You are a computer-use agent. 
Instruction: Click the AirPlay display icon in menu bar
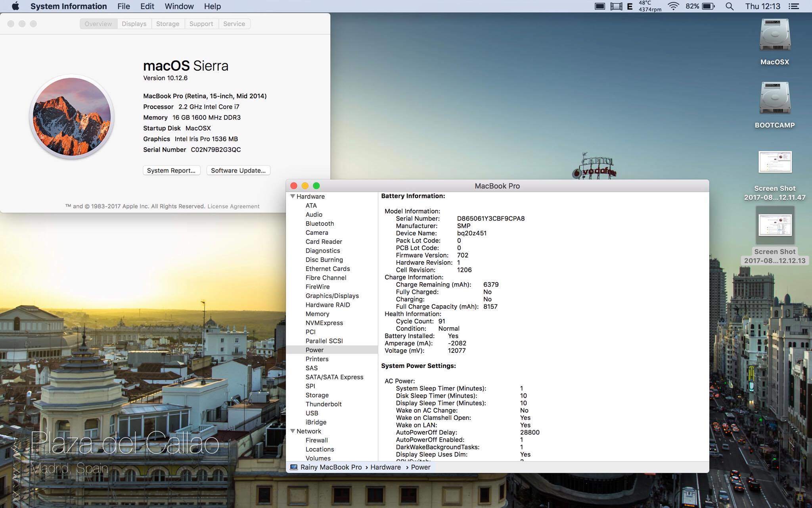pos(600,6)
